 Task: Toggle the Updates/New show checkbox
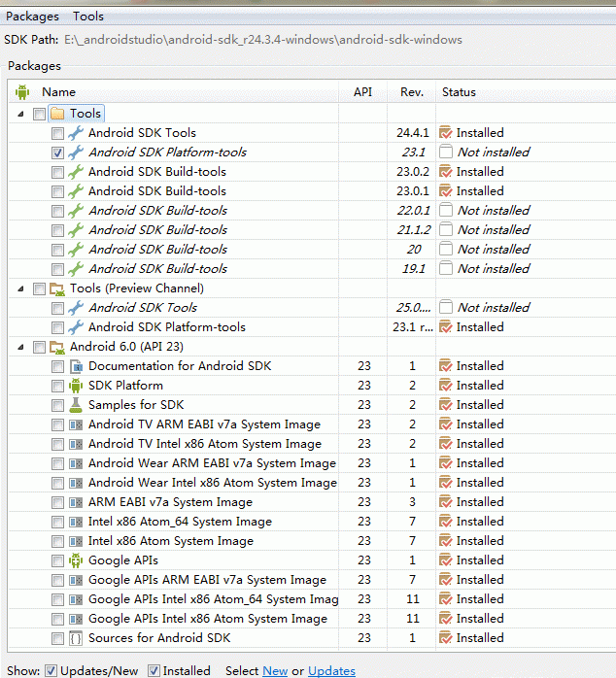[x=51, y=670]
